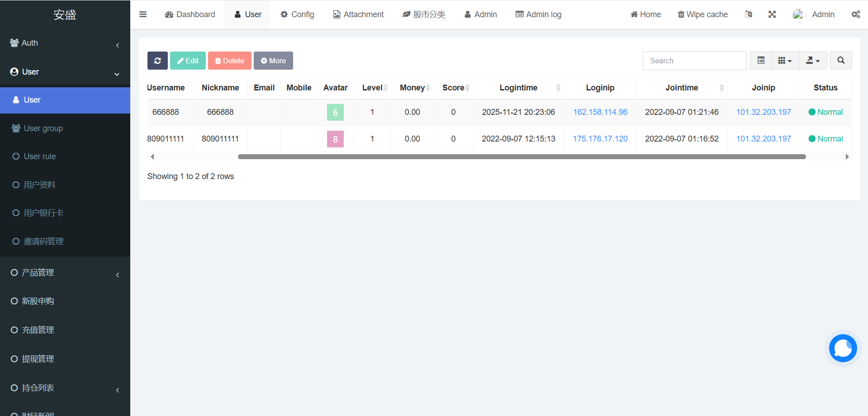Click the Wipe cache link
Viewport: 868px width, 416px height.
tap(702, 14)
